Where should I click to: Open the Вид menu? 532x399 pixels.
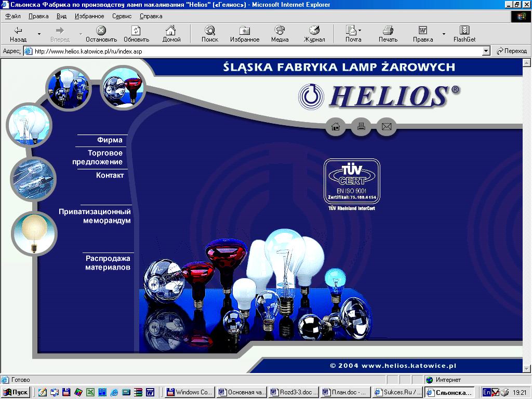coord(61,16)
